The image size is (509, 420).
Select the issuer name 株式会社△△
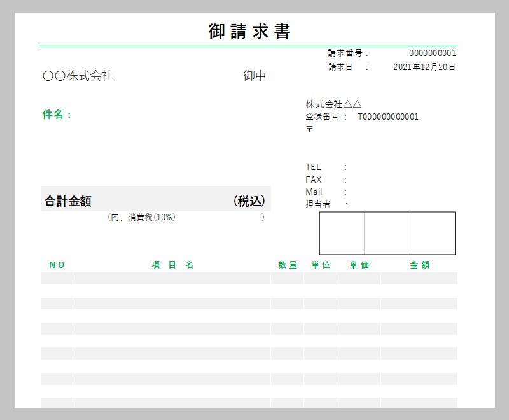click(334, 104)
